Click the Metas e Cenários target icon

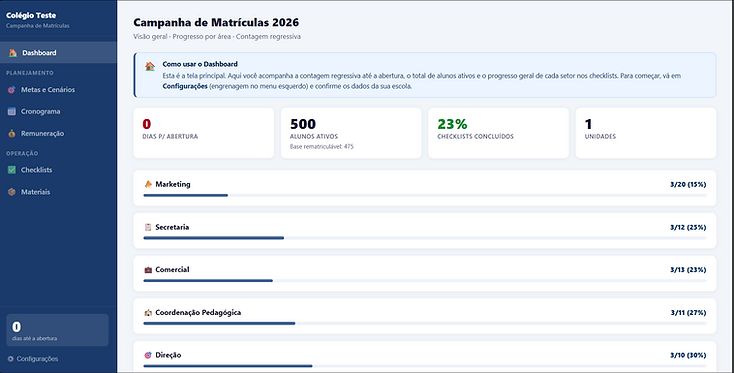(x=12, y=89)
